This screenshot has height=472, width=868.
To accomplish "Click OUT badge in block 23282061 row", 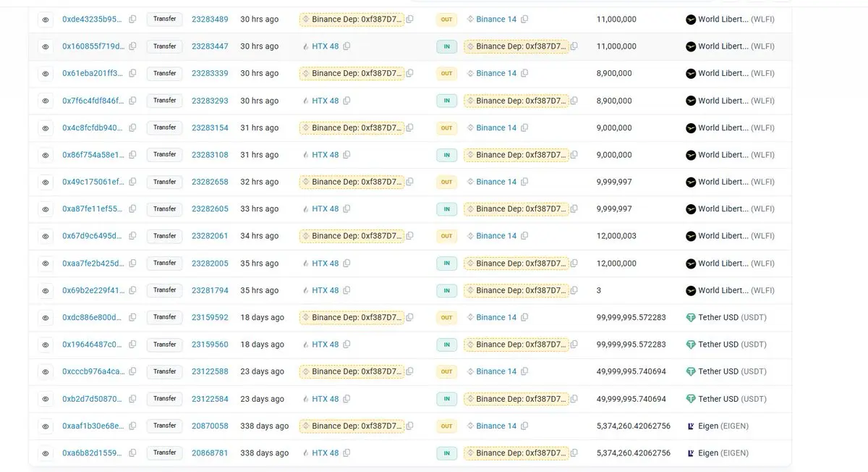I will pyautogui.click(x=446, y=236).
